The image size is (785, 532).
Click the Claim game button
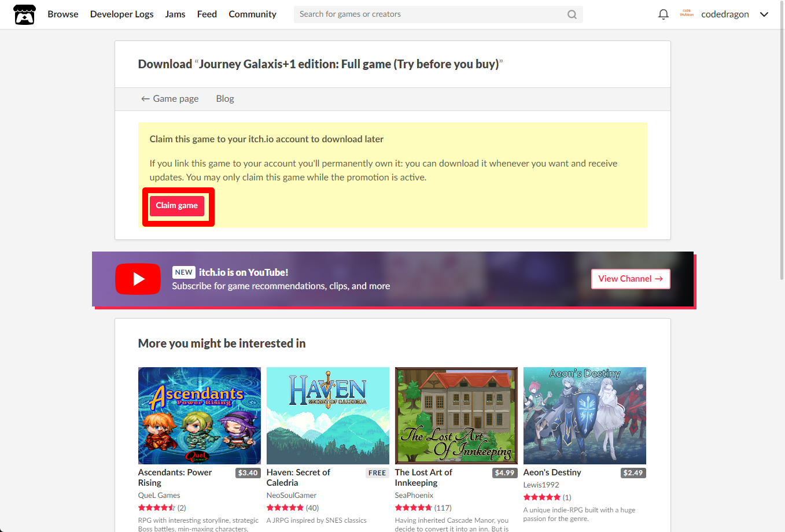tap(177, 206)
